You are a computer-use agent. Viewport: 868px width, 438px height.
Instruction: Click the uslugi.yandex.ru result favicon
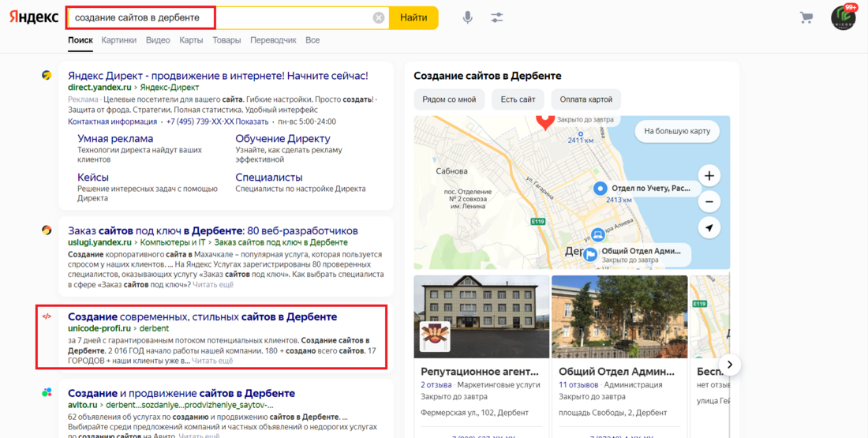[x=47, y=230]
